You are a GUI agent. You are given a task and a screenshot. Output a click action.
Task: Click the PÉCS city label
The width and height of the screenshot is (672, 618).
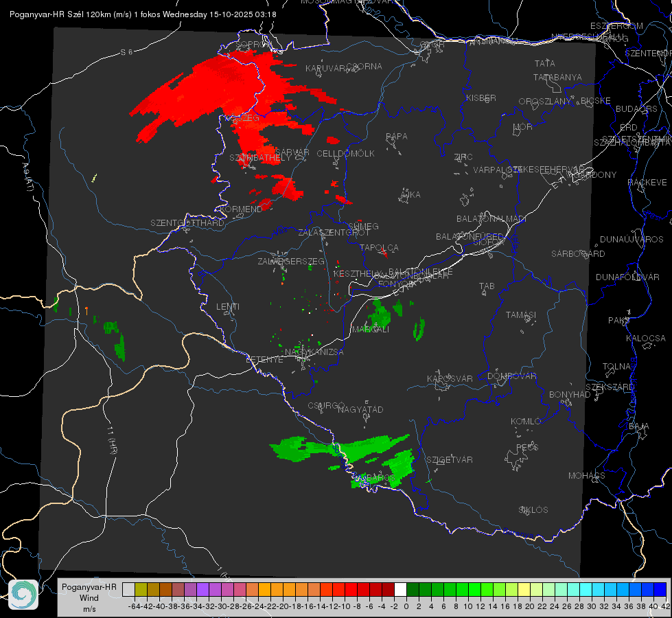(526, 448)
